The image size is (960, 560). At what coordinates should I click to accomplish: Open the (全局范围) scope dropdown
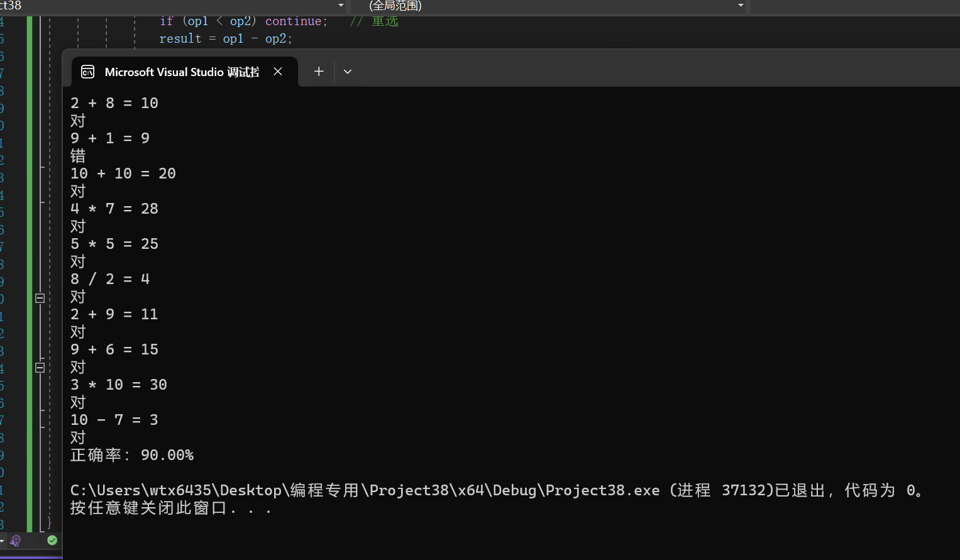point(549,6)
